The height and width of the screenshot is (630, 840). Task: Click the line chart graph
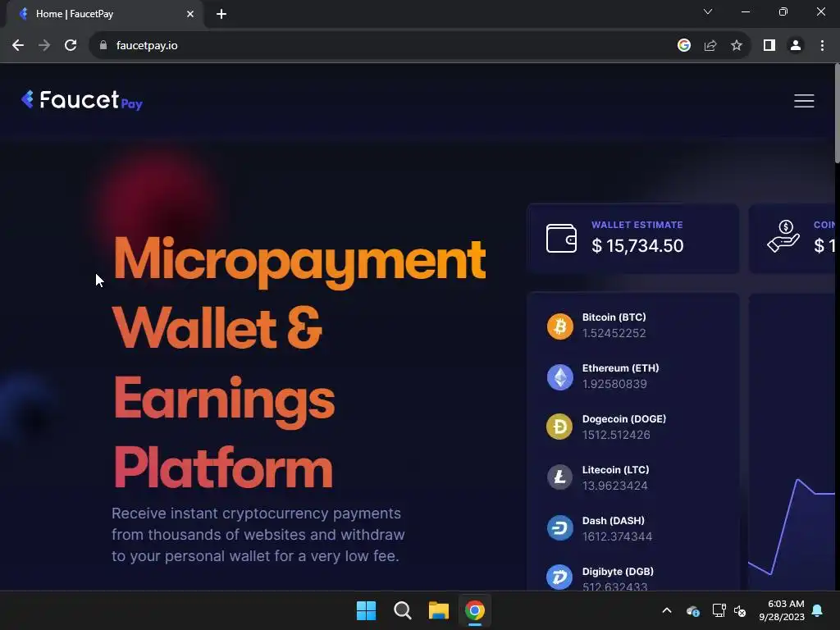pyautogui.click(x=792, y=527)
